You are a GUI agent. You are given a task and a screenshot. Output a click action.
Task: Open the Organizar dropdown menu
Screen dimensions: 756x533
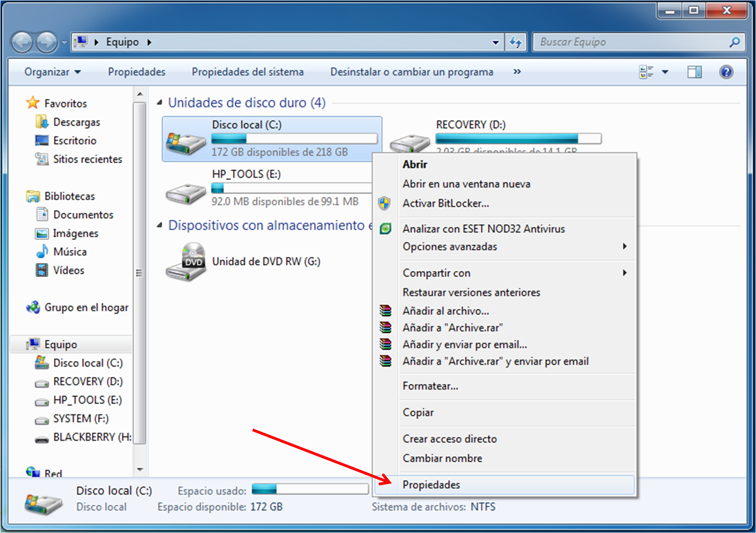coord(52,72)
